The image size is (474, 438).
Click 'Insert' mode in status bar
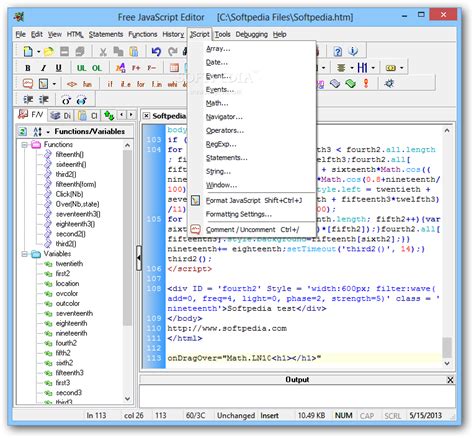[x=269, y=416]
